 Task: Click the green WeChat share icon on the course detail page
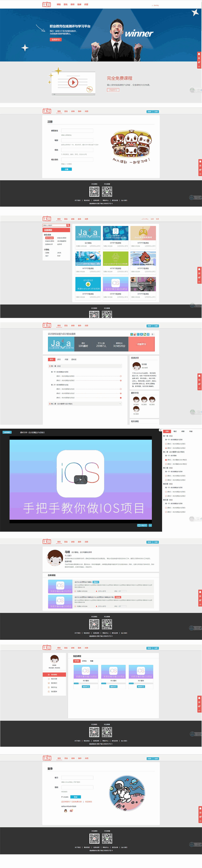coord(145,334)
